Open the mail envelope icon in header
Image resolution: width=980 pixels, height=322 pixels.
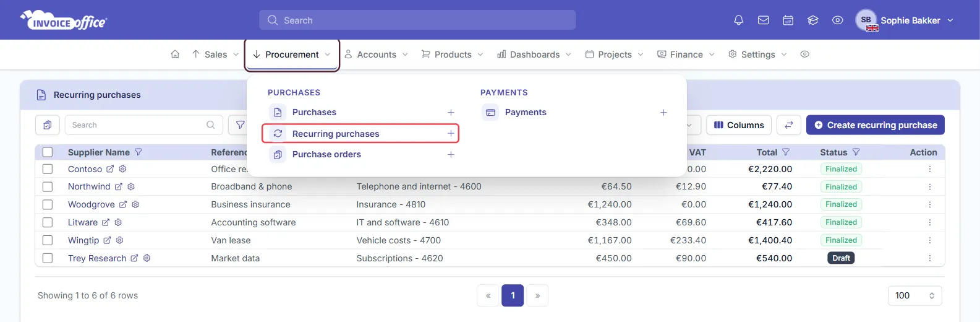pyautogui.click(x=764, y=20)
